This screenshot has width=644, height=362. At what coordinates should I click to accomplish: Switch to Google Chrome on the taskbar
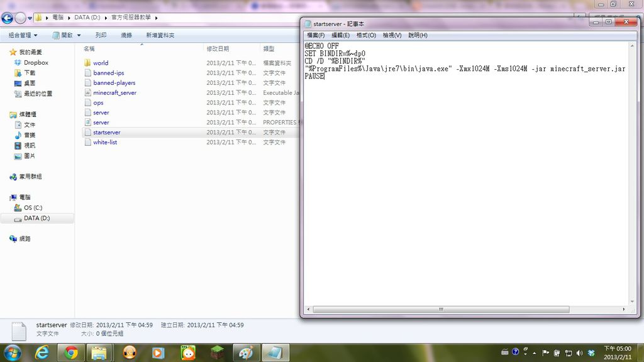(70, 353)
